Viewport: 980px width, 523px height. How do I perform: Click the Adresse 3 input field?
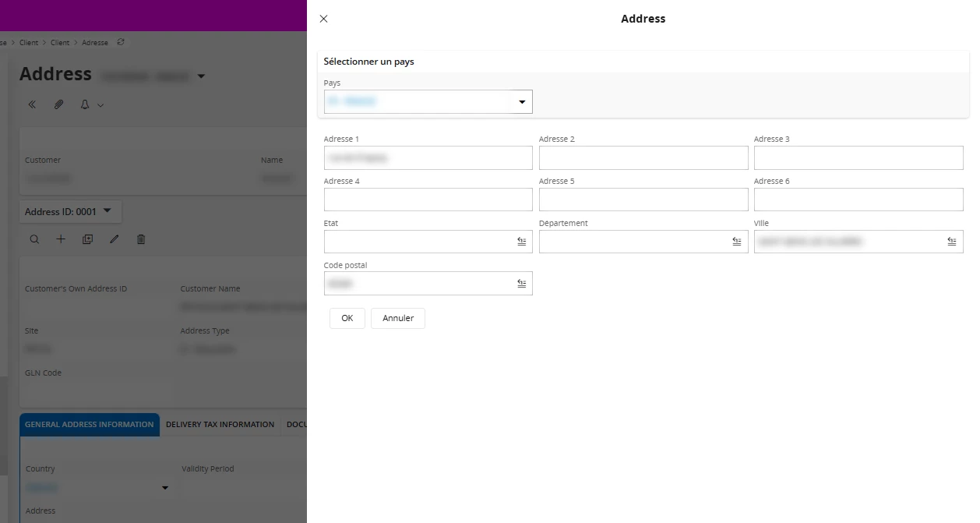point(858,157)
